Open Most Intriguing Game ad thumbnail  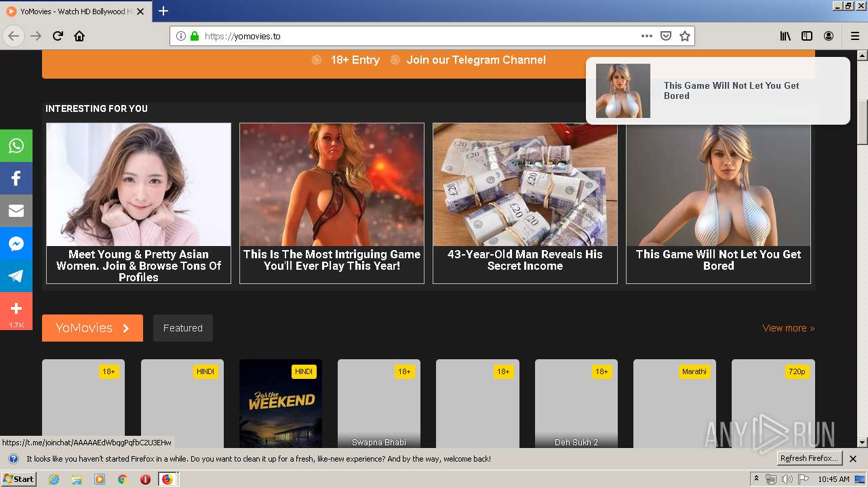coord(332,184)
